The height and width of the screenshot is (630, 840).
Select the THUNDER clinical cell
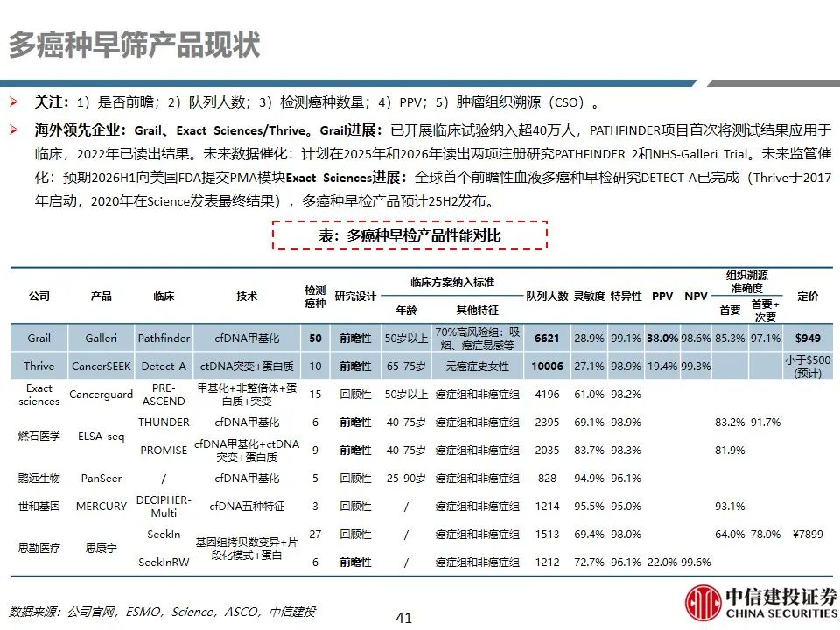(164, 422)
